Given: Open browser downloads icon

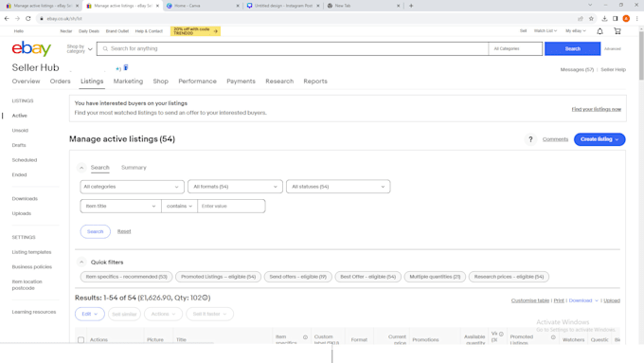Looking at the screenshot, I should click(604, 19).
